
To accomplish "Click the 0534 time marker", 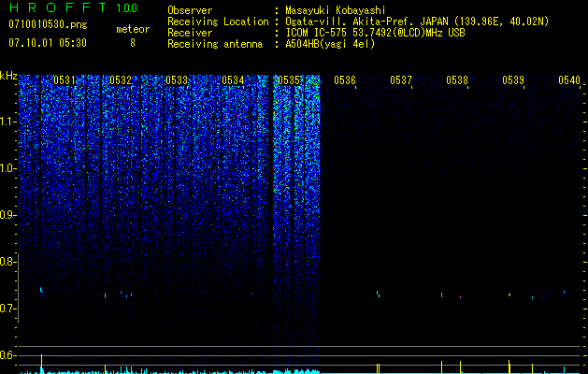I will pyautogui.click(x=233, y=80).
